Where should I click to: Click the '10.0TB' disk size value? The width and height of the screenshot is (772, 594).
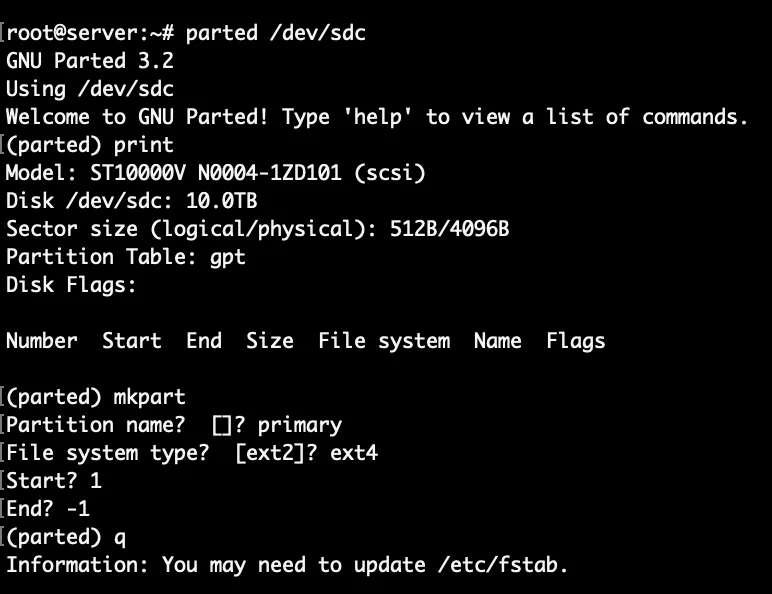point(204,201)
